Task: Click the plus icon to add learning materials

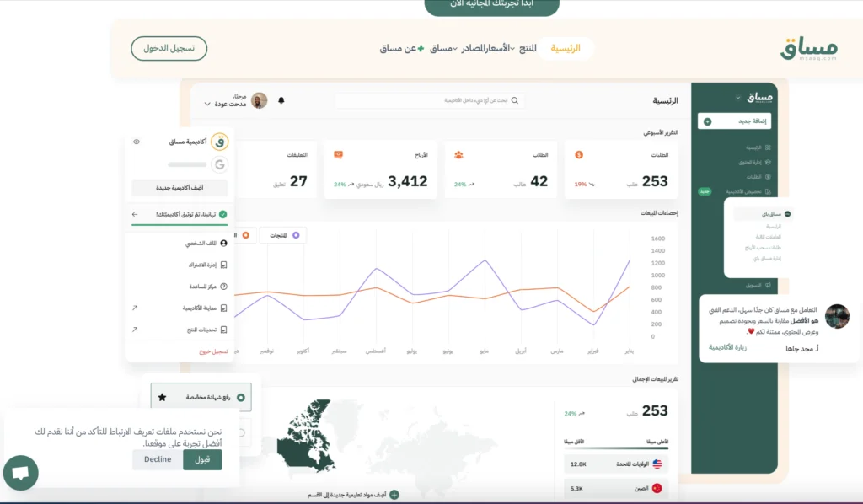Action: pos(394,495)
